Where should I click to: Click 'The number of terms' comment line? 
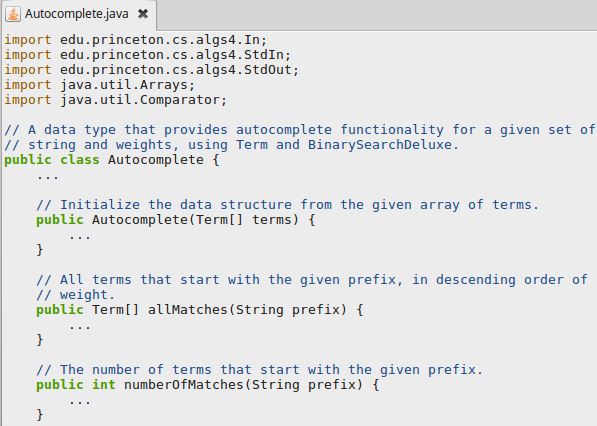(259, 370)
